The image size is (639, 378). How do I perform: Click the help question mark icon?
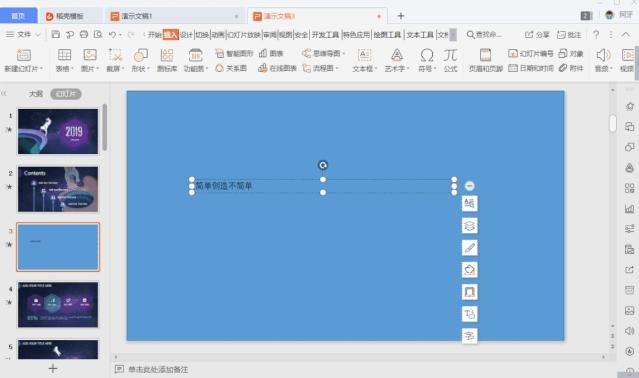(x=596, y=35)
